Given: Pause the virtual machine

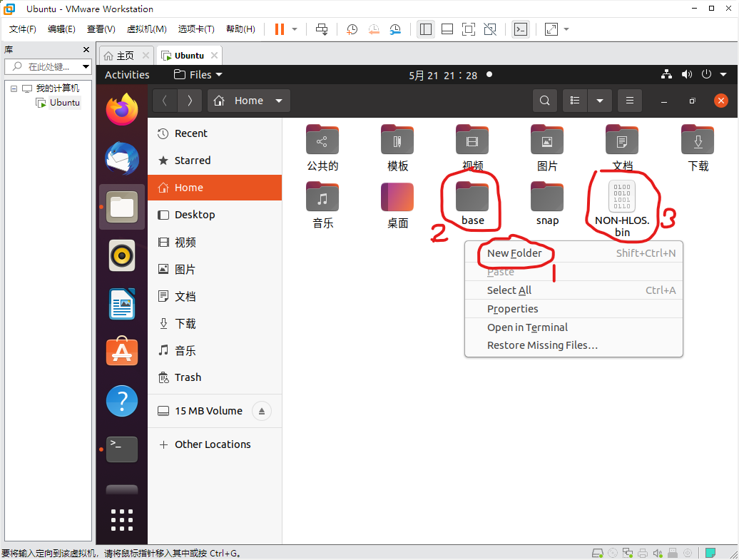Looking at the screenshot, I should click(x=280, y=29).
